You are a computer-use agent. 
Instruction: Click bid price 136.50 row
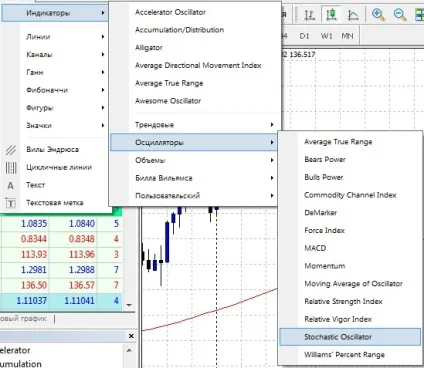click(x=34, y=285)
